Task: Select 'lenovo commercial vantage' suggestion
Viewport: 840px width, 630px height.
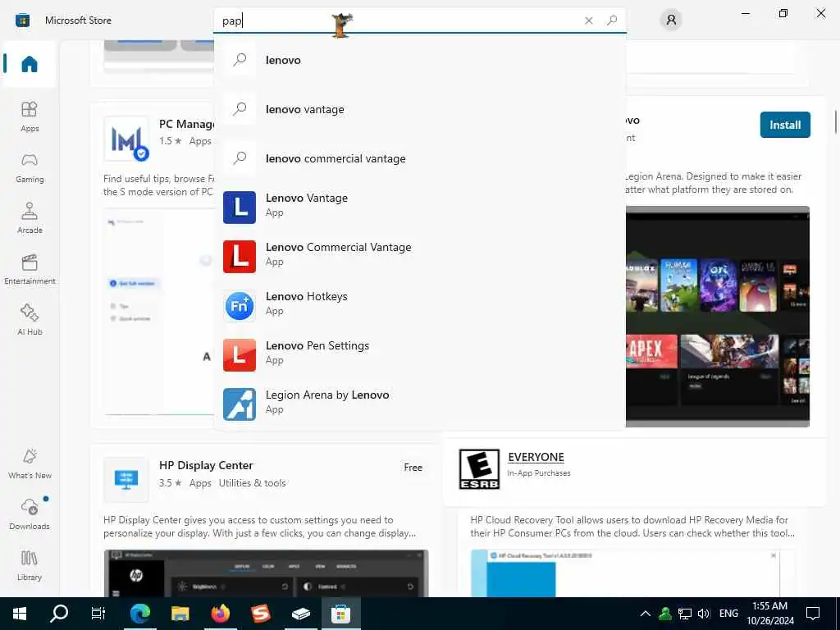Action: (419, 158)
